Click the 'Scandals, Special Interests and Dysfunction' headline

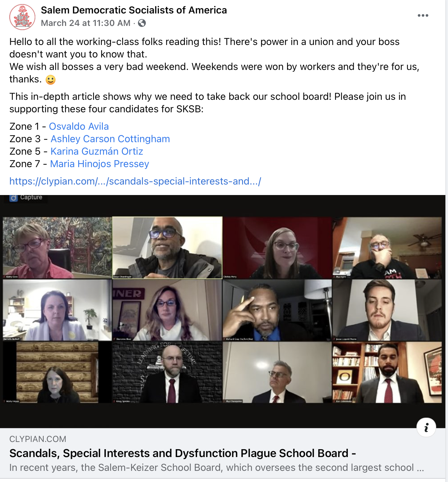[x=183, y=453]
